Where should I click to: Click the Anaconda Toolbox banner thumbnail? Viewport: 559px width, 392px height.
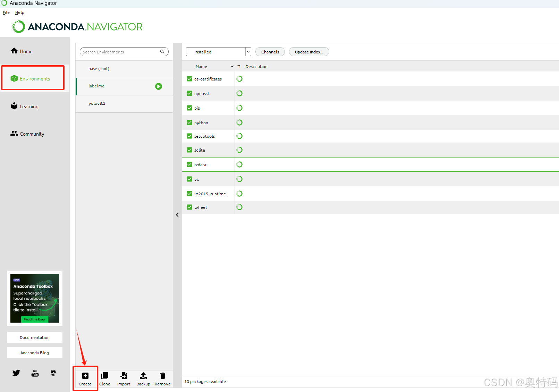click(35, 298)
